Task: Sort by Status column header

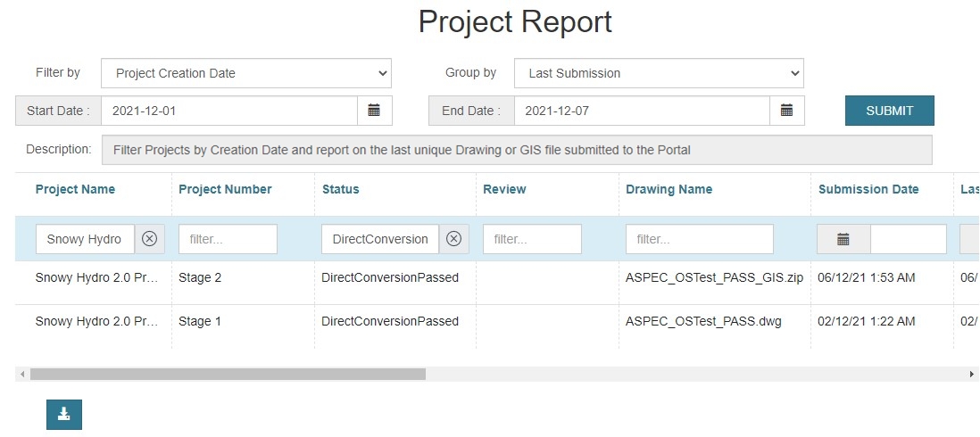Action: [x=340, y=189]
